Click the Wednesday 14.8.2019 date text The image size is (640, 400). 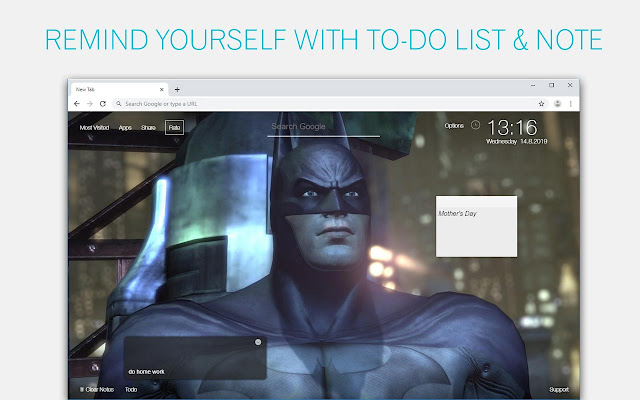pos(516,142)
